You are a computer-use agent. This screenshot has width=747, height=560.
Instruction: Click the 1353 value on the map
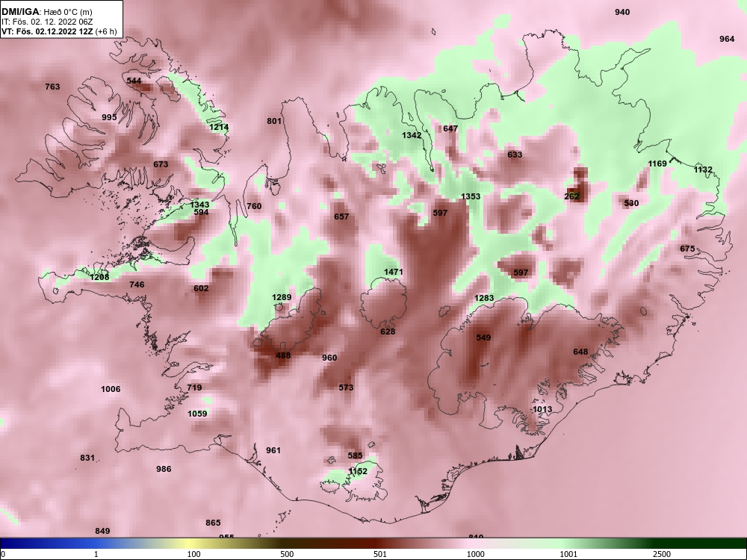471,196
